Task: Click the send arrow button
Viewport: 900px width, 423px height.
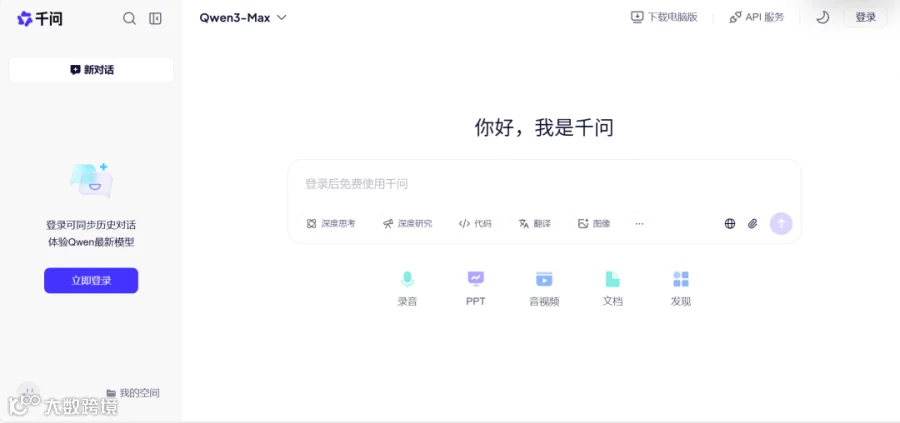Action: 781,224
